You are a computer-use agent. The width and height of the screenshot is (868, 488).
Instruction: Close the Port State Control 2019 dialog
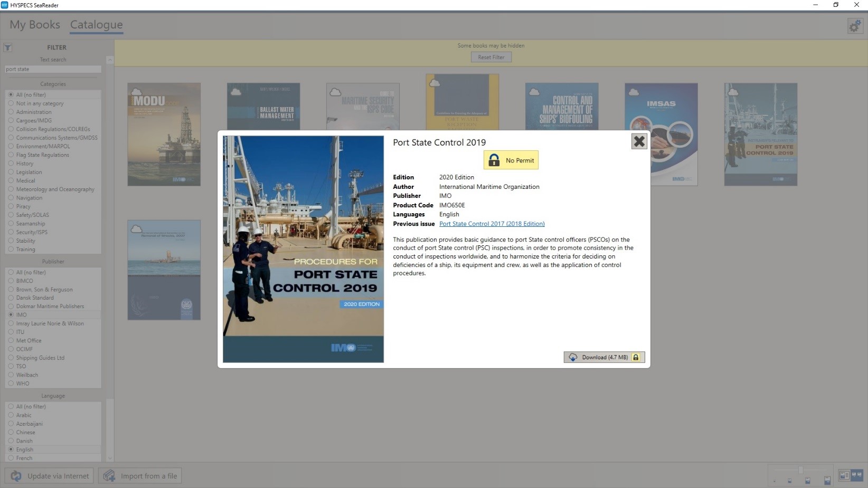[x=639, y=141]
